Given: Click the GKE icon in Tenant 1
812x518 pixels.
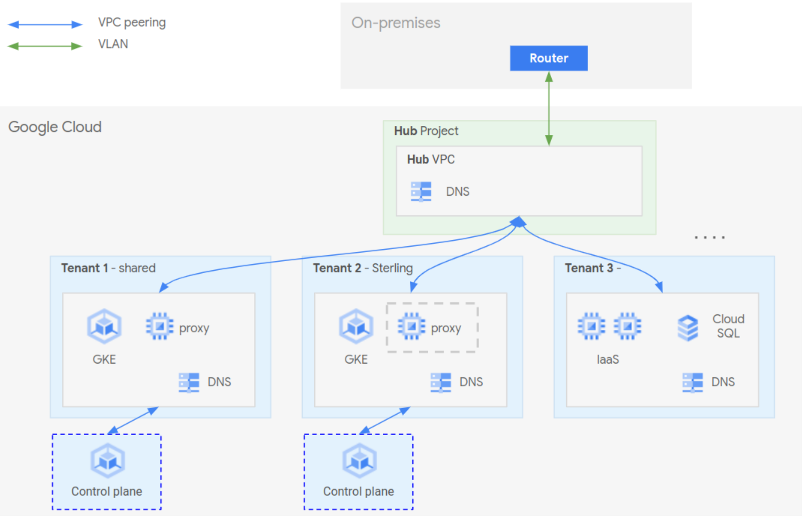Looking at the screenshot, I should pyautogui.click(x=104, y=326).
